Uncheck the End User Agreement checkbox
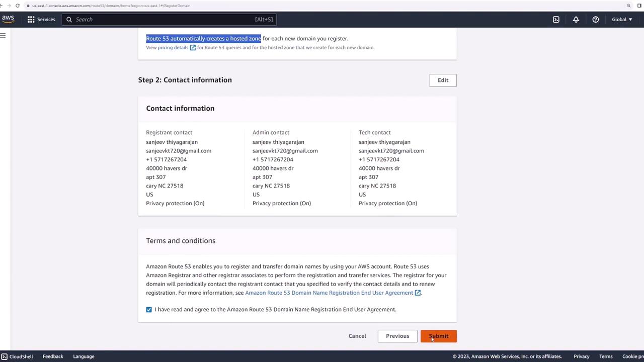 point(149,310)
